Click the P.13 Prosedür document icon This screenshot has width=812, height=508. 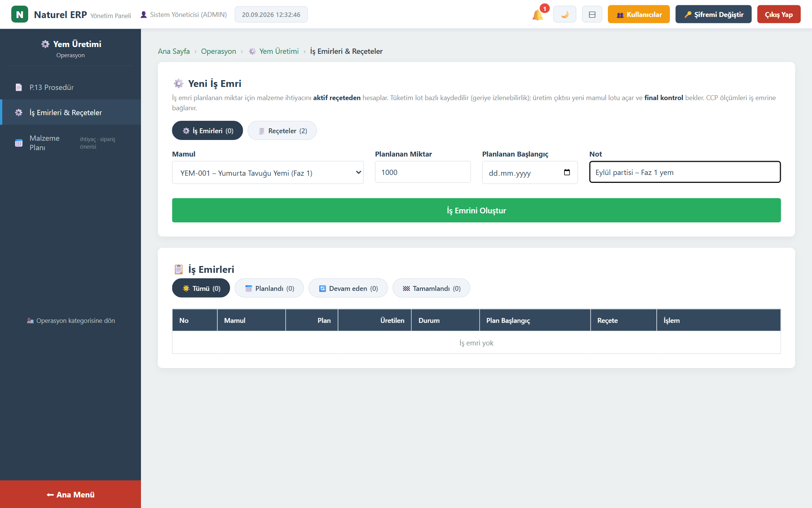pos(19,87)
